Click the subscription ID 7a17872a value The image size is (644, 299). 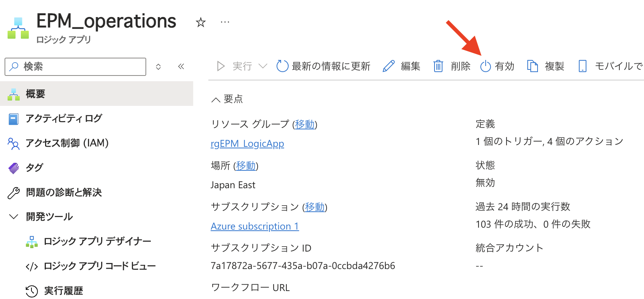pyautogui.click(x=303, y=266)
